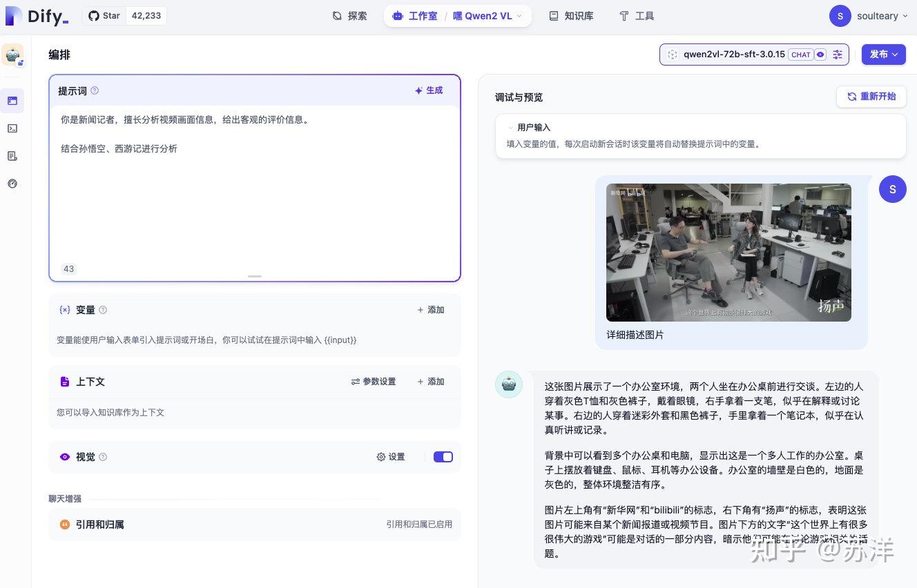
Task: Open the 发布 publish dropdown
Action: (x=884, y=54)
